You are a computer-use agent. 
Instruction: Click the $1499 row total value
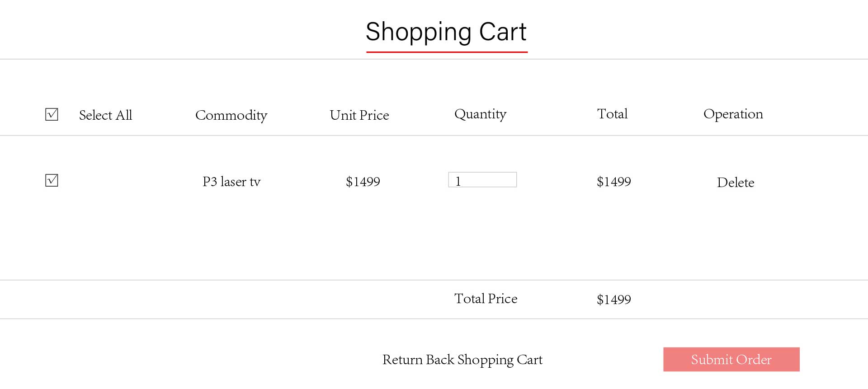pos(613,182)
